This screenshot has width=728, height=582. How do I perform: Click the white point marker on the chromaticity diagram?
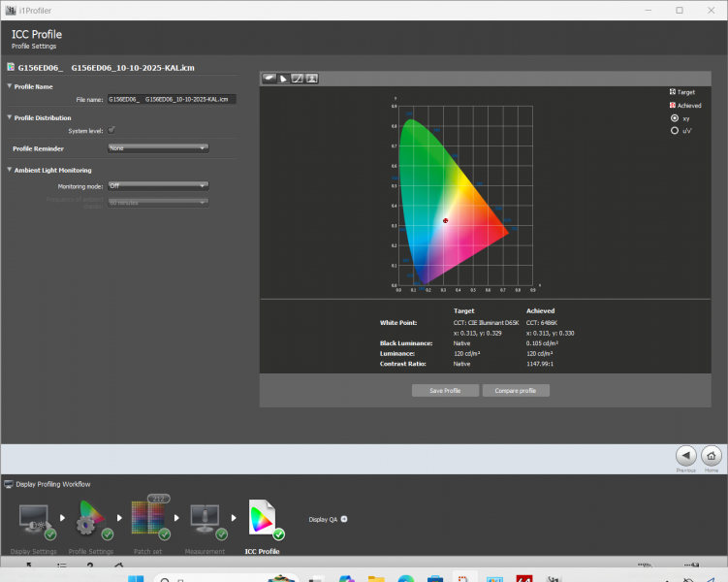coord(445,221)
